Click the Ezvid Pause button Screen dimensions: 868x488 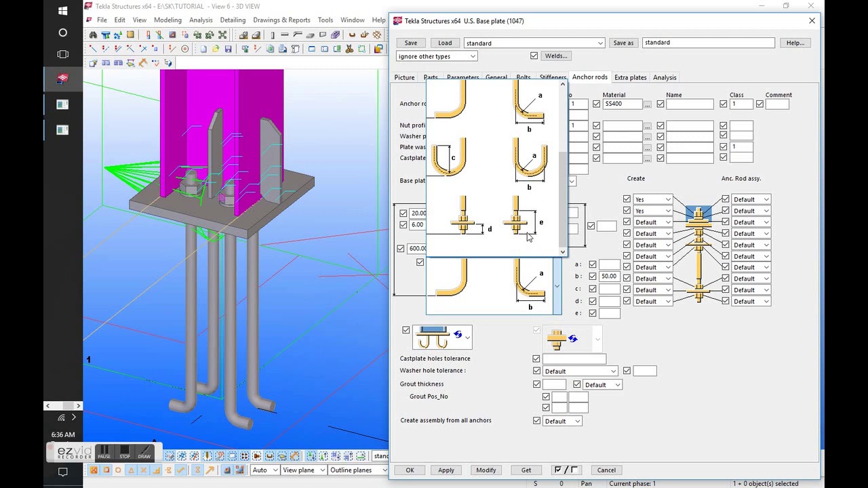click(x=104, y=452)
